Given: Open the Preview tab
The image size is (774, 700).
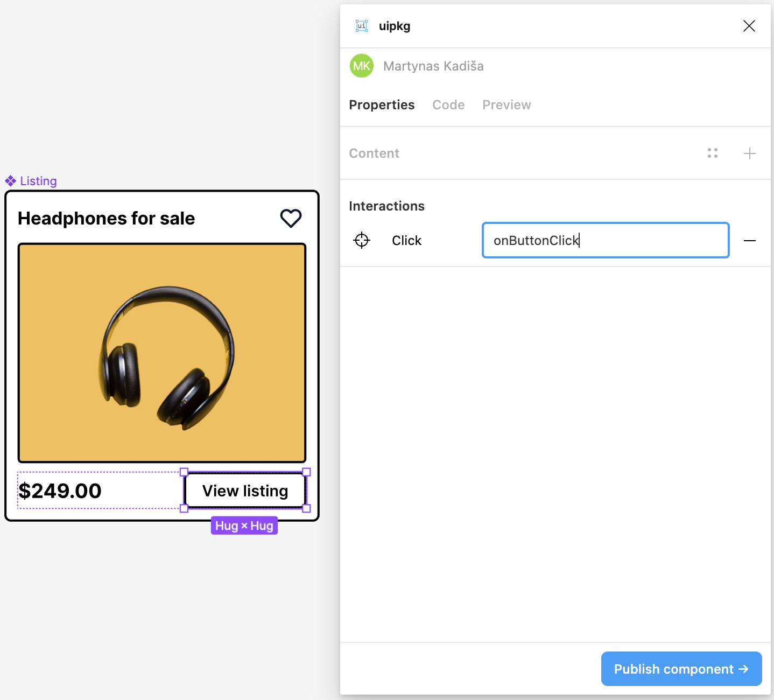Looking at the screenshot, I should pyautogui.click(x=506, y=104).
